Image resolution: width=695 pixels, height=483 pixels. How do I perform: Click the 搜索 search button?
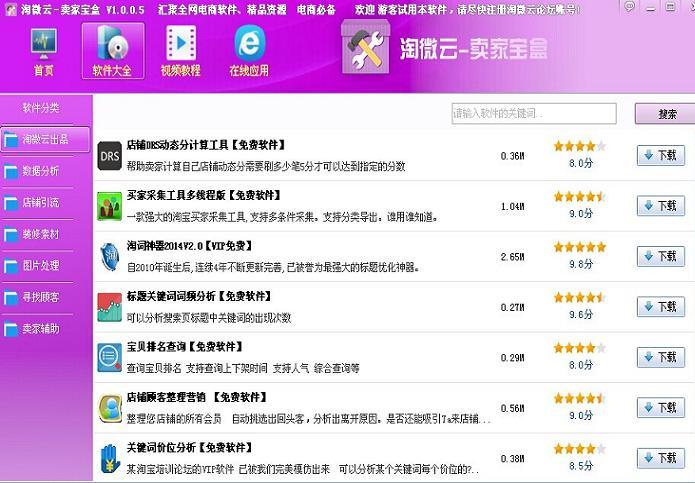[665, 114]
